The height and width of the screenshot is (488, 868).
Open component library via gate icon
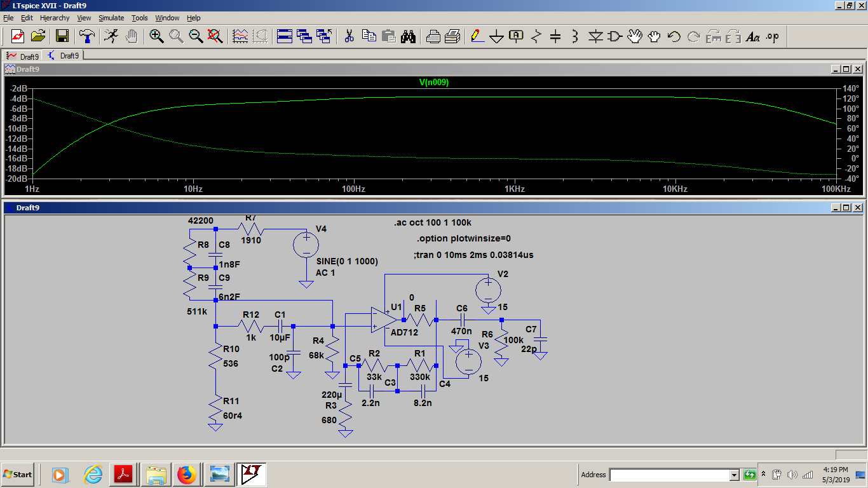614,36
